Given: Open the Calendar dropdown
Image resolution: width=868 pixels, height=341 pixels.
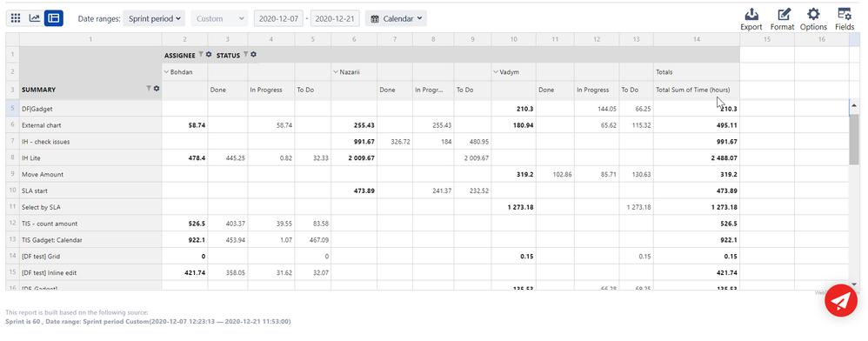Looking at the screenshot, I should point(396,18).
